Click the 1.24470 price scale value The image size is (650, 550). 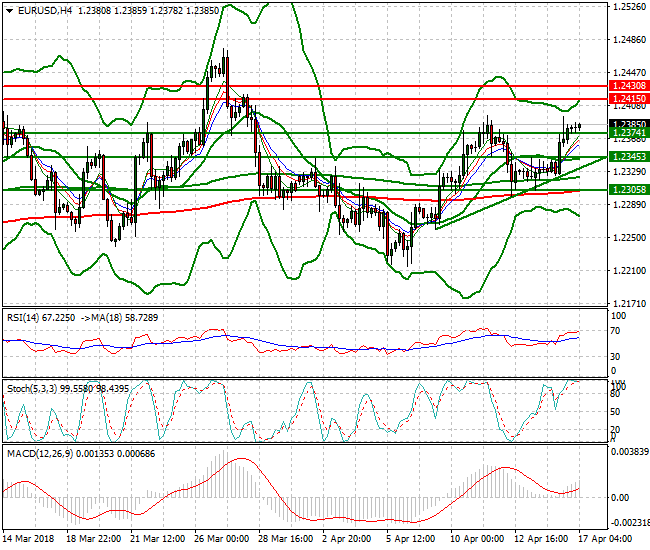(x=629, y=73)
